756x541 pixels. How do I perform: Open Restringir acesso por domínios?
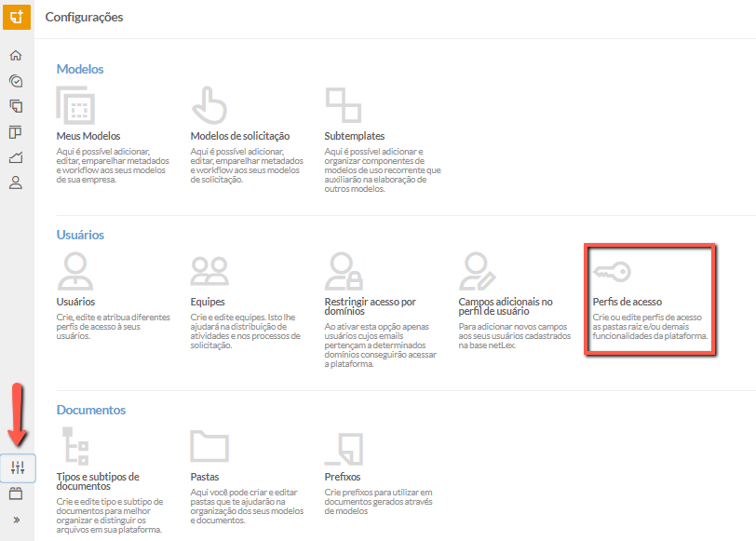(x=370, y=306)
